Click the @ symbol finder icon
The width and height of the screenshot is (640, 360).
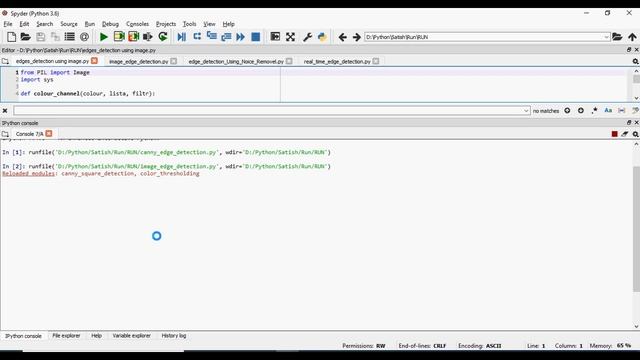pyautogui.click(x=84, y=37)
